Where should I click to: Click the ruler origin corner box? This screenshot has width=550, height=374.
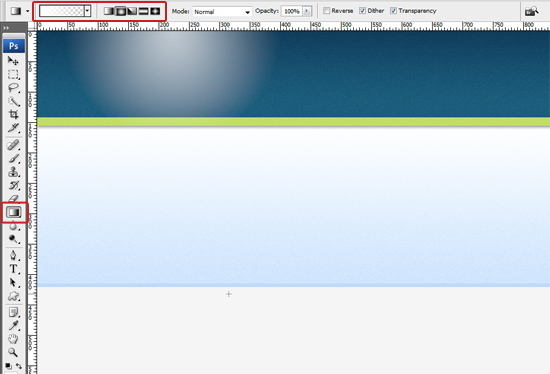(32, 26)
